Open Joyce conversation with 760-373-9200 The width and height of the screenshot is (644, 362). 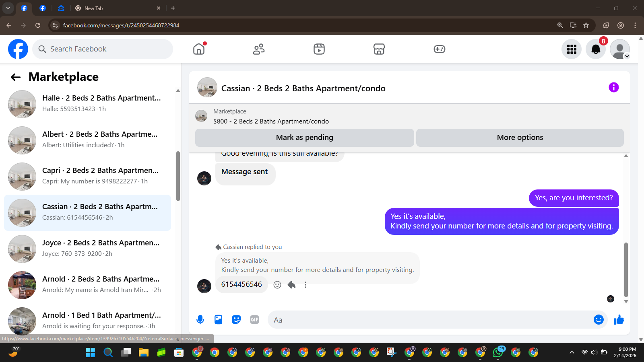pyautogui.click(x=88, y=249)
